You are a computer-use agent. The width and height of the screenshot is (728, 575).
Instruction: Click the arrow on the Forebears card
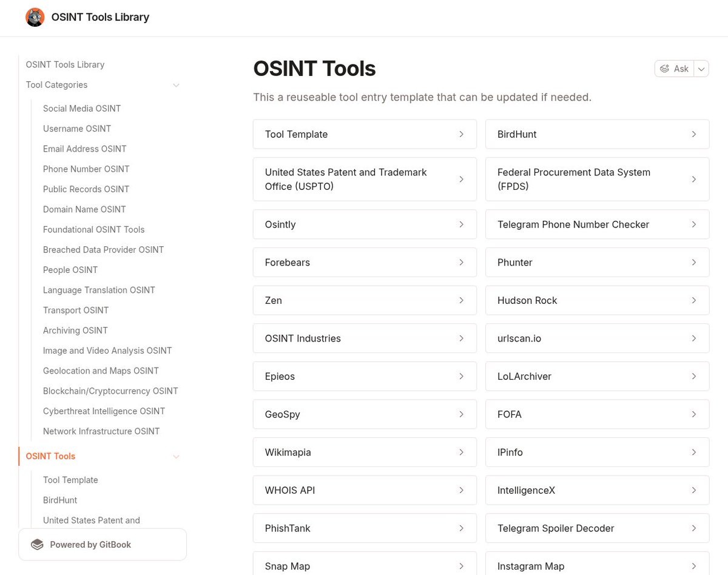(x=461, y=263)
